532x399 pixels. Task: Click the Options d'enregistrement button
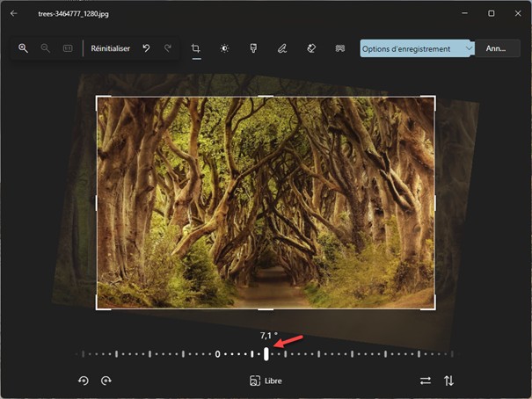410,48
